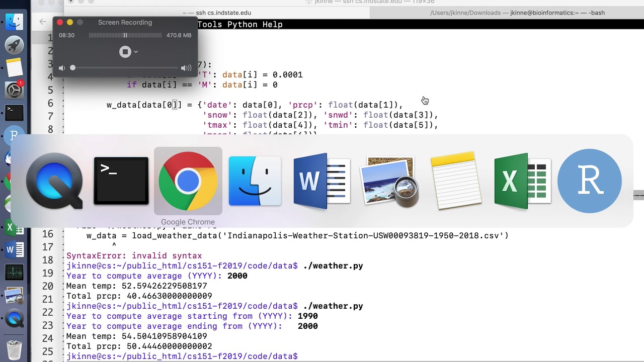
Task: Click the low-volume speaker icon
Action: pos(62,68)
